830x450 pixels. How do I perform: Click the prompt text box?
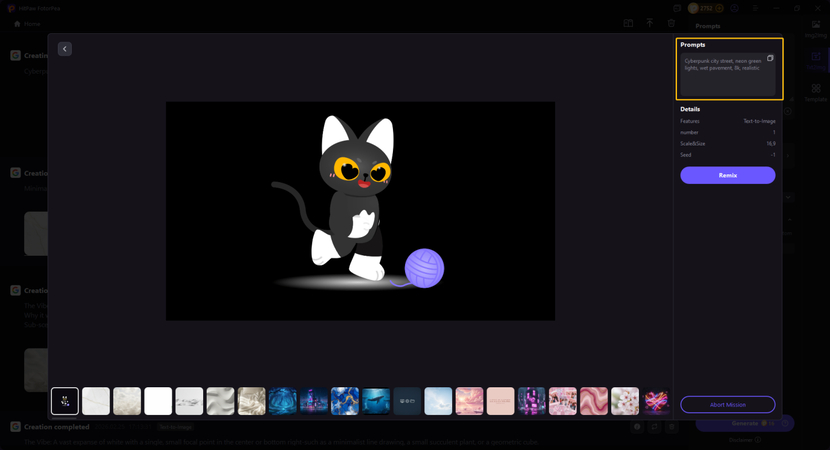click(x=725, y=76)
